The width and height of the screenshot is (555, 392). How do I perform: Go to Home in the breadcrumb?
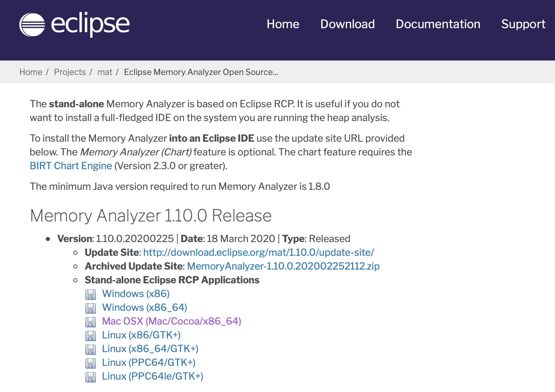pos(31,72)
